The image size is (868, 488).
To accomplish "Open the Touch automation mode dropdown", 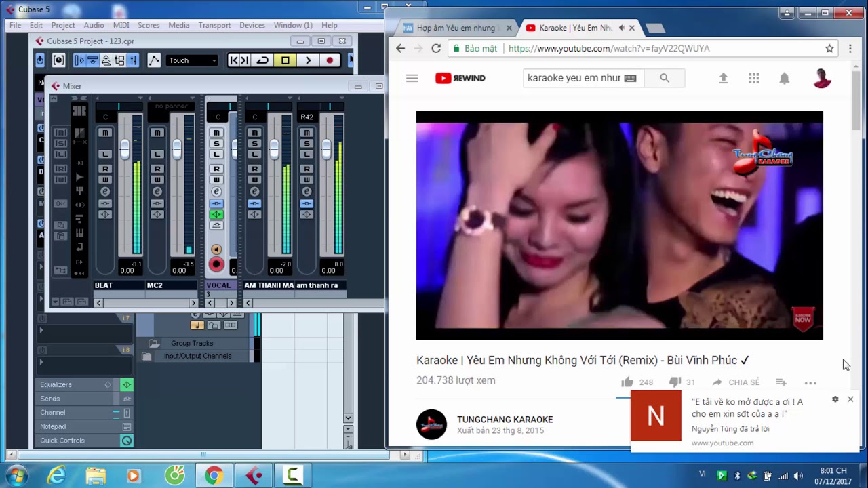I will [x=193, y=60].
